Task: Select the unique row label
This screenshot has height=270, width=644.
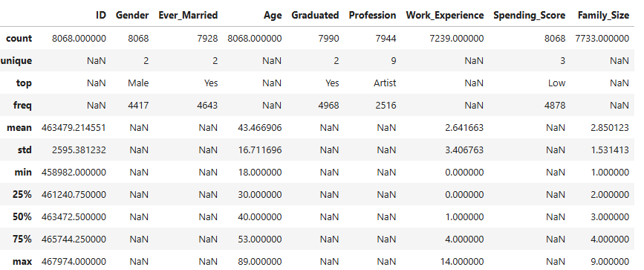Action: 16,61
